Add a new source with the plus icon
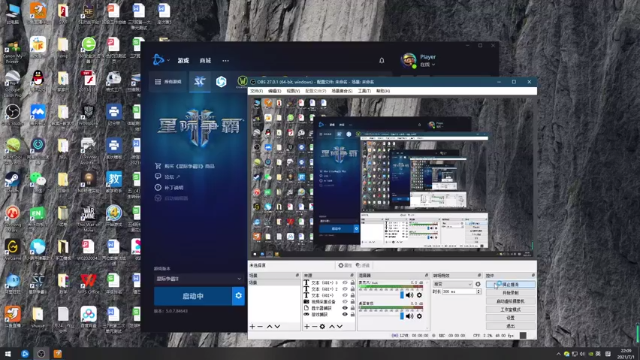This screenshot has width=640, height=360. [307, 327]
